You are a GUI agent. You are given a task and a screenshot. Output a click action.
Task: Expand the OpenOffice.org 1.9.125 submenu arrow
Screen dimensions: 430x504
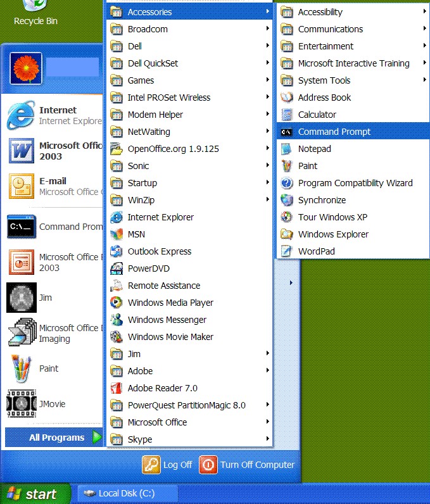click(x=267, y=148)
